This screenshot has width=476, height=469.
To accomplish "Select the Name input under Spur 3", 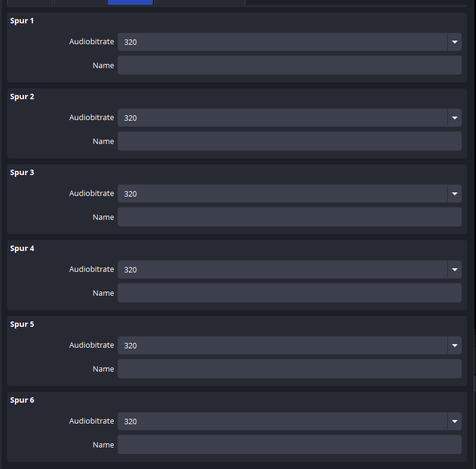I will [x=290, y=217].
